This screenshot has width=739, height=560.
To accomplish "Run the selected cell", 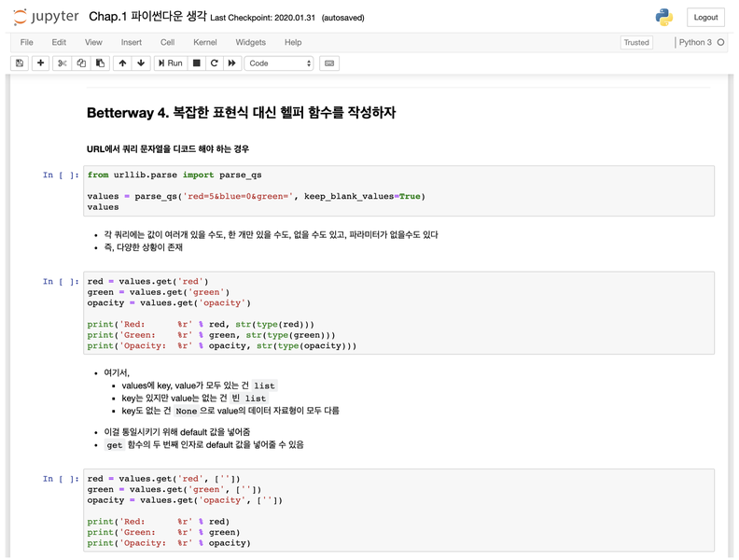I will [171, 63].
